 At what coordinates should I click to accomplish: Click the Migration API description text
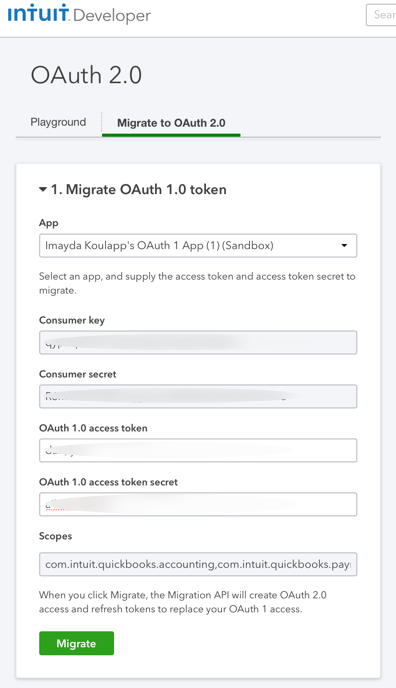(183, 602)
